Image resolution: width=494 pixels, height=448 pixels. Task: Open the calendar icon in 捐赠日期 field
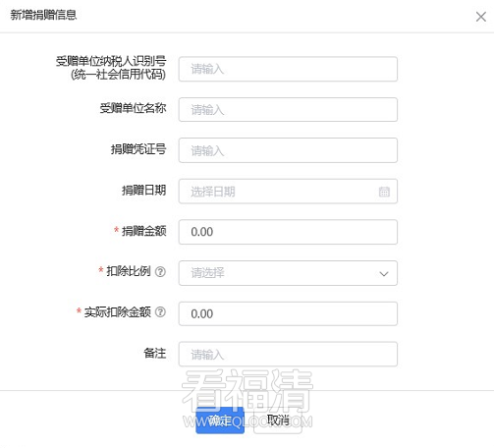click(x=384, y=192)
